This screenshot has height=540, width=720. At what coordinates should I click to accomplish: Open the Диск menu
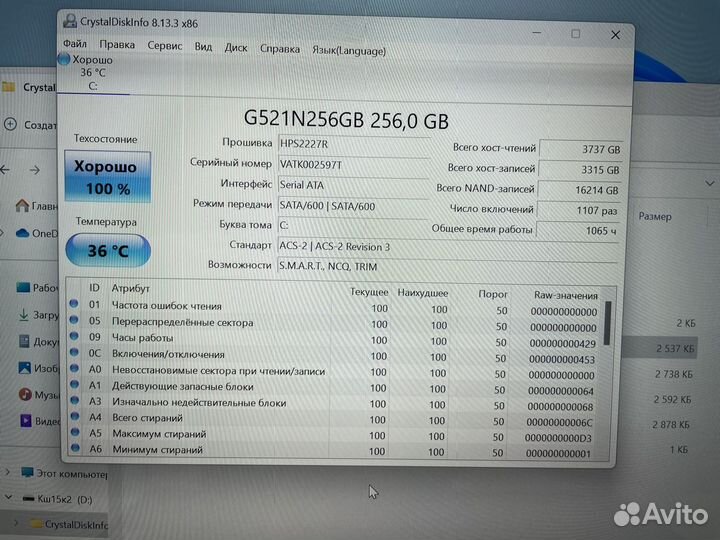pos(236,48)
